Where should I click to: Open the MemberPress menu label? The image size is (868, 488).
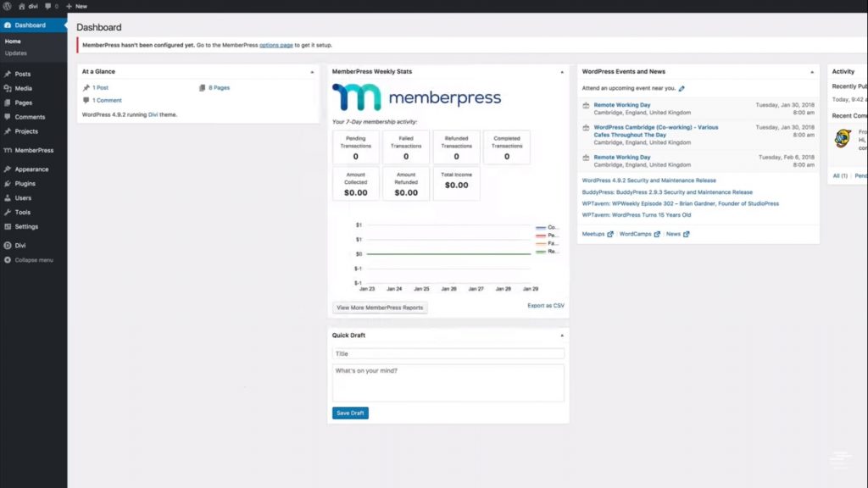click(34, 150)
